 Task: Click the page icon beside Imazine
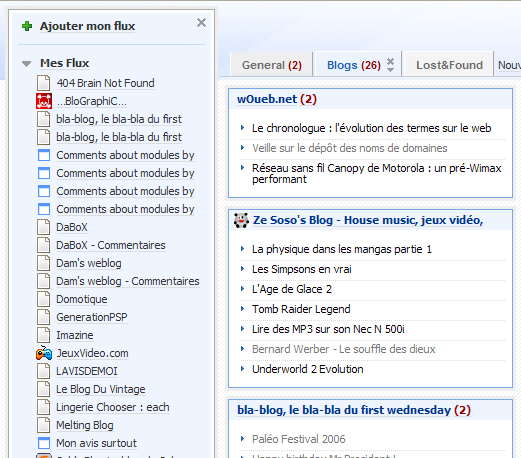click(44, 335)
